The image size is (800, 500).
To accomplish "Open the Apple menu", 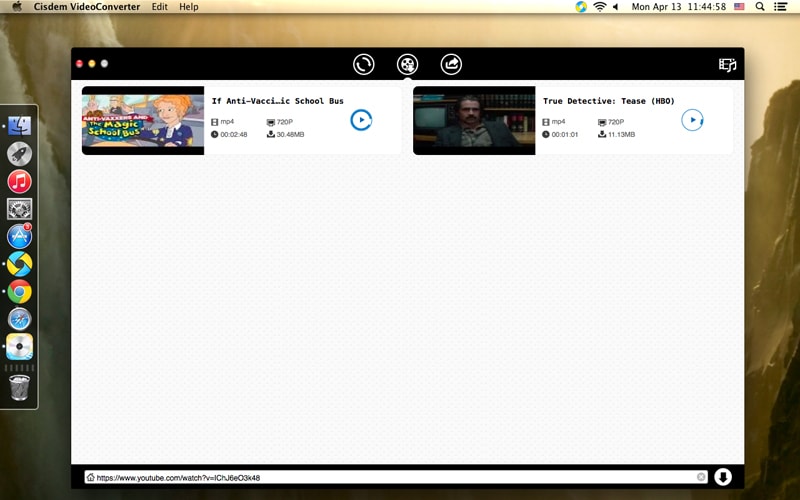I will pyautogui.click(x=16, y=7).
